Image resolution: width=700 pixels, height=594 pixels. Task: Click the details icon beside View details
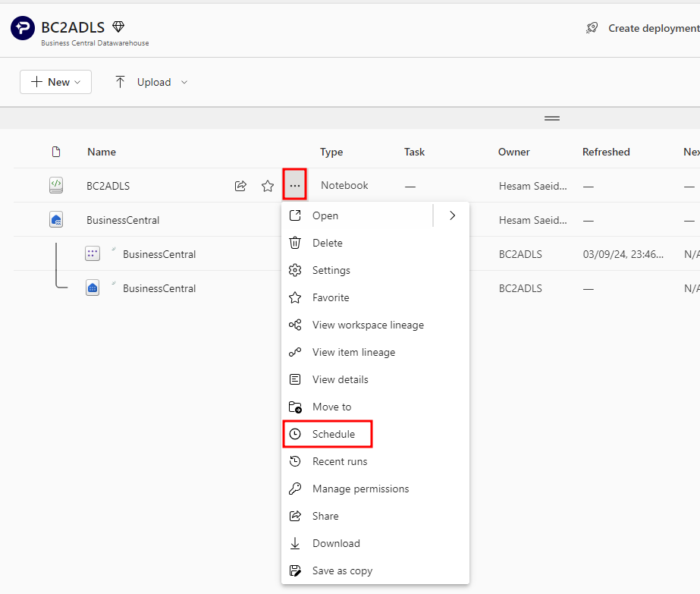click(x=295, y=379)
